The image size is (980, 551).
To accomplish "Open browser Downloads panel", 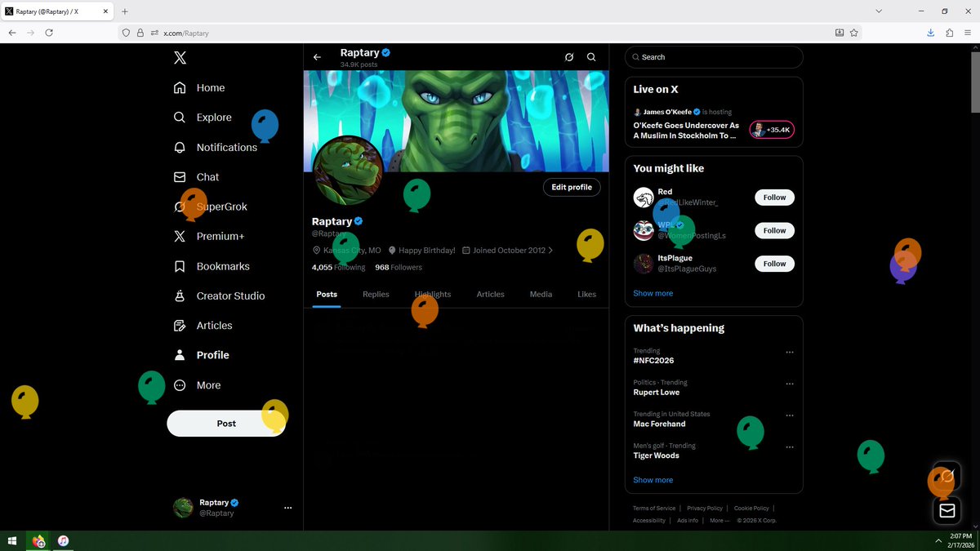I will [x=930, y=33].
